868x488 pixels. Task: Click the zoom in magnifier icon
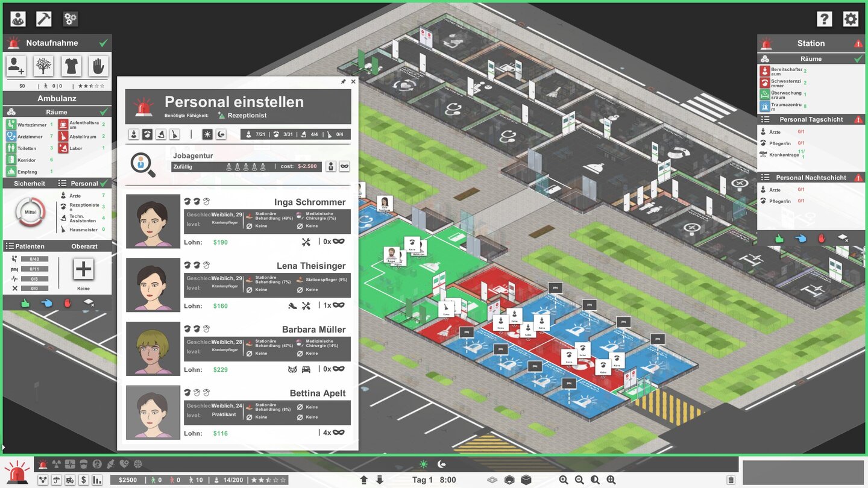564,480
